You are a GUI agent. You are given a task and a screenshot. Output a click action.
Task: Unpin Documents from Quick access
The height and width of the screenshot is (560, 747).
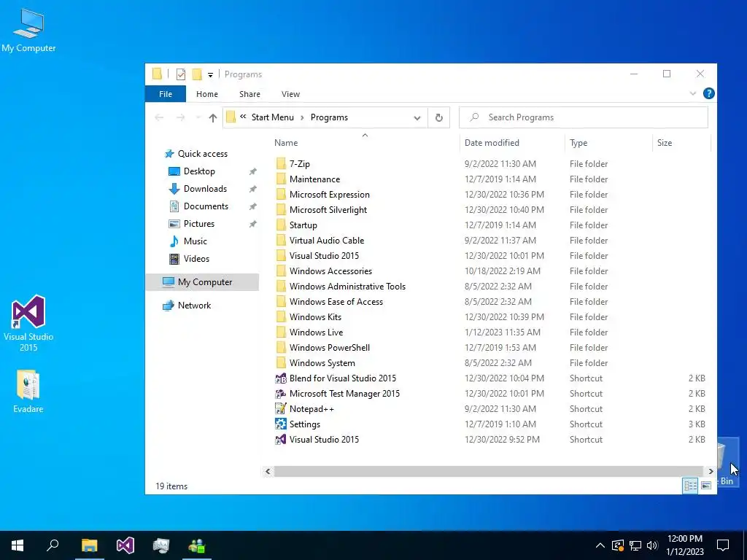253,206
